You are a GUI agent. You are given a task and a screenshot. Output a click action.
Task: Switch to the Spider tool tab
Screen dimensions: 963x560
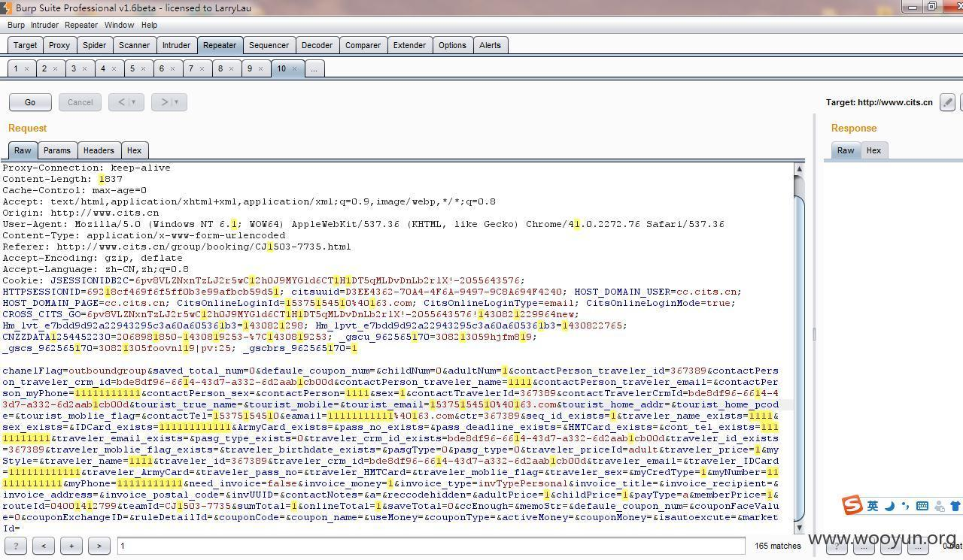tap(94, 45)
